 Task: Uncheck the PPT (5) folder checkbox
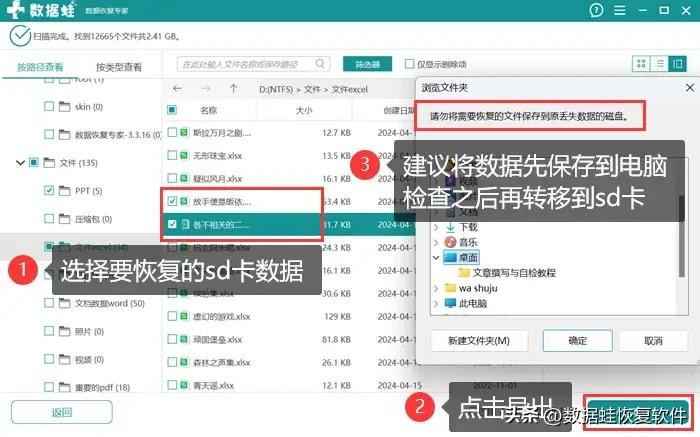click(x=49, y=190)
